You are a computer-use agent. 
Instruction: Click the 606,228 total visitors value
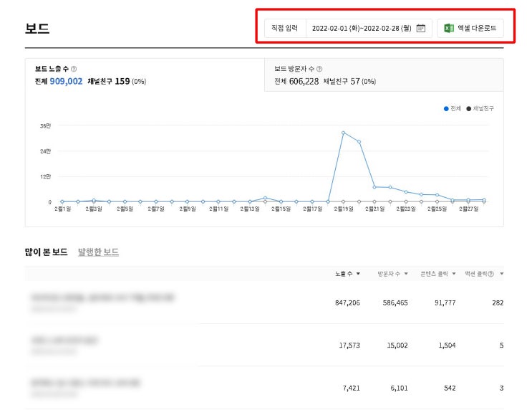point(304,82)
